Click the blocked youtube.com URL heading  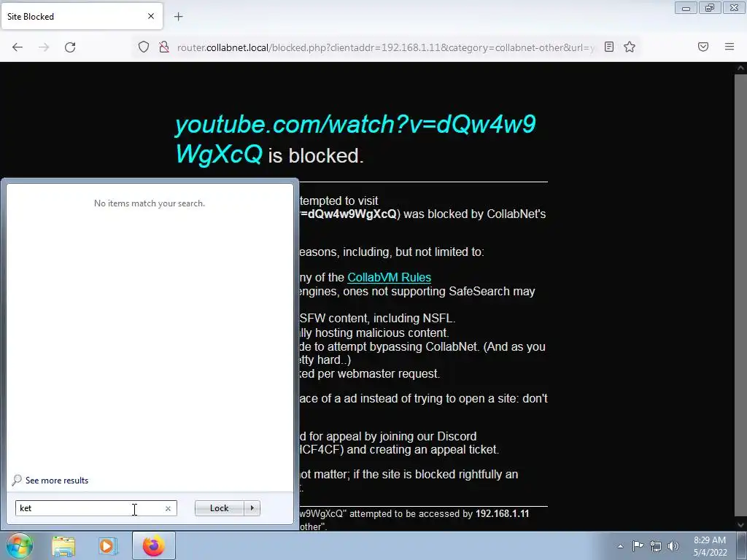point(355,139)
